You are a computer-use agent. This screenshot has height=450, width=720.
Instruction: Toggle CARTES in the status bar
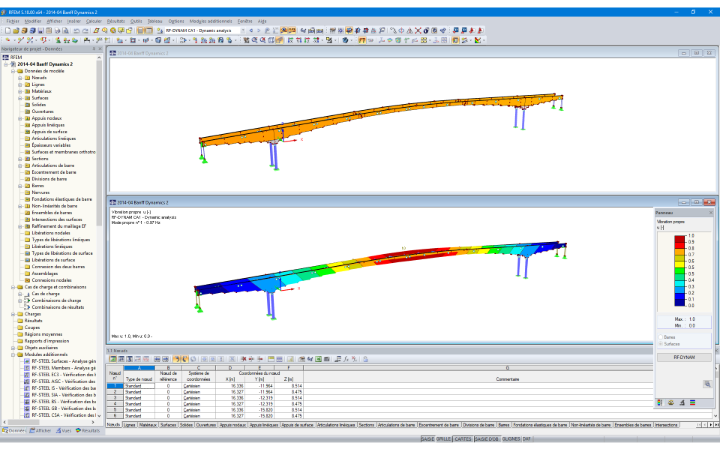point(463,439)
